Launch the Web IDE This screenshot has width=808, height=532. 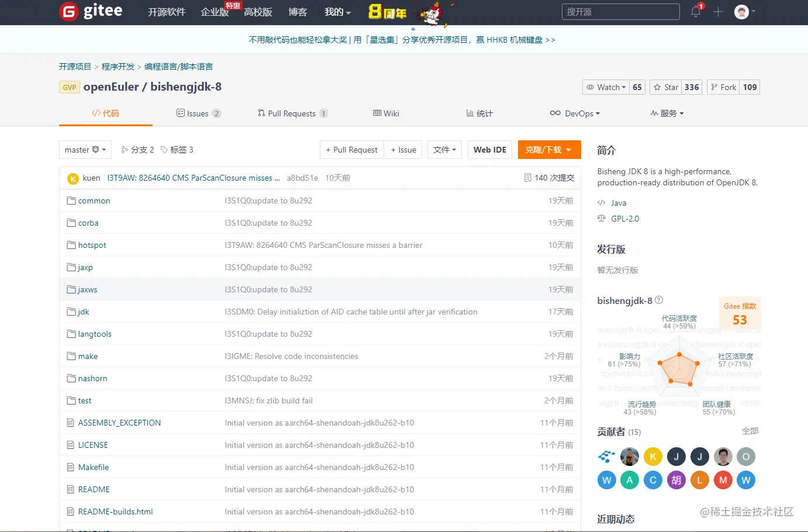click(490, 150)
